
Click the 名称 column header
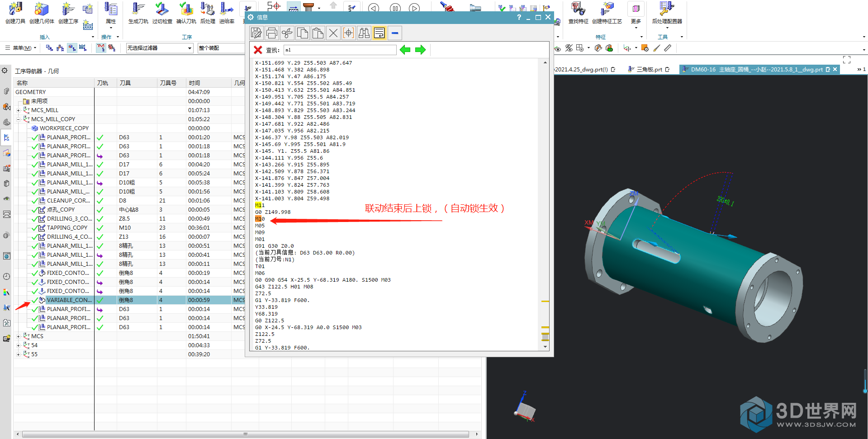[54, 83]
